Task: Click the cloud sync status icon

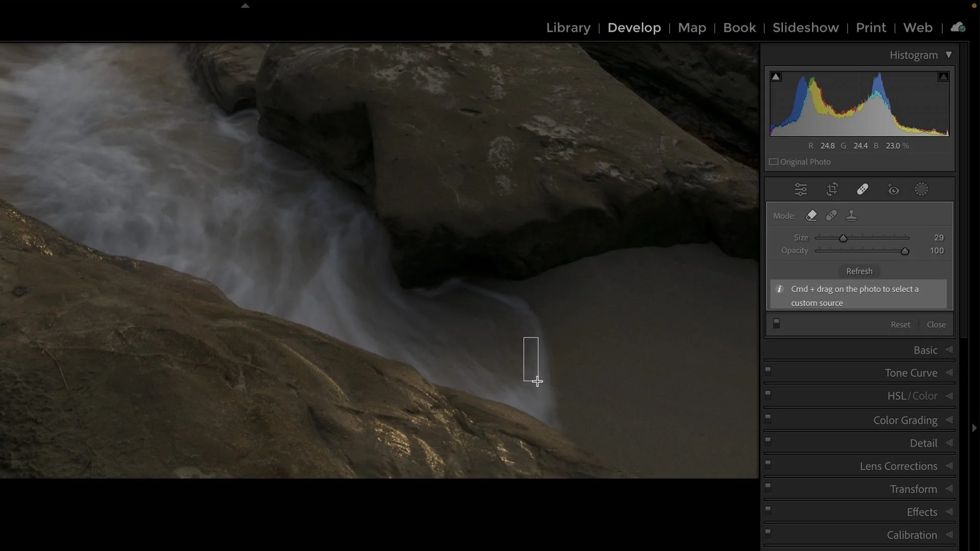Action: [958, 27]
